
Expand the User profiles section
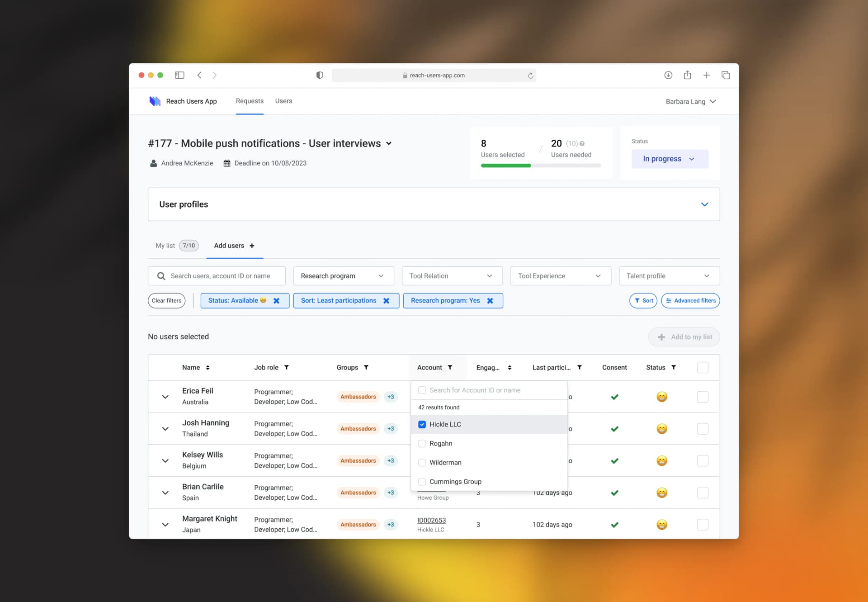coord(704,204)
